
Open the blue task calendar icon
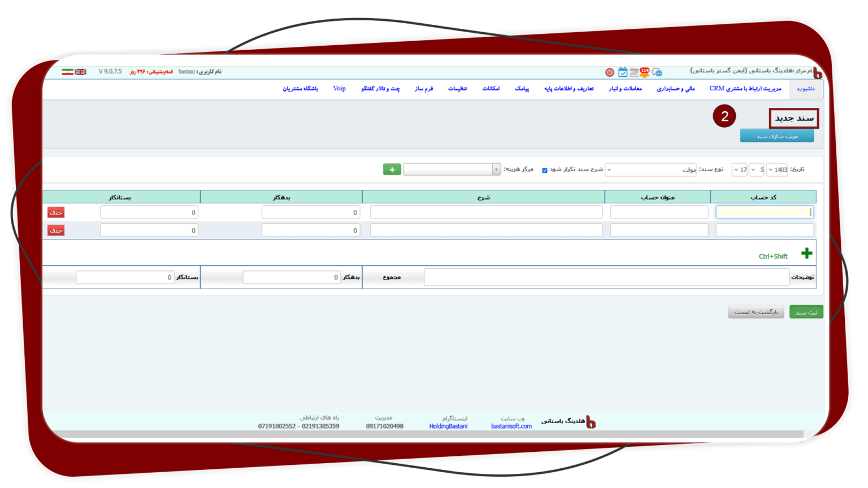(x=622, y=72)
